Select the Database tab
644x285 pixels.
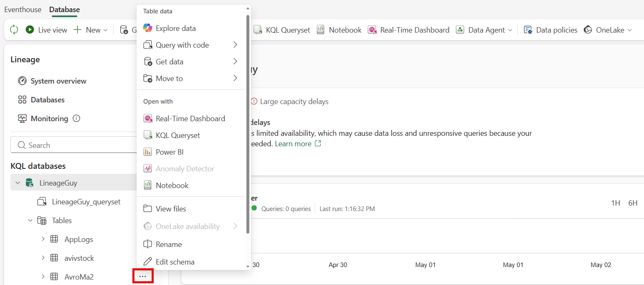click(64, 9)
